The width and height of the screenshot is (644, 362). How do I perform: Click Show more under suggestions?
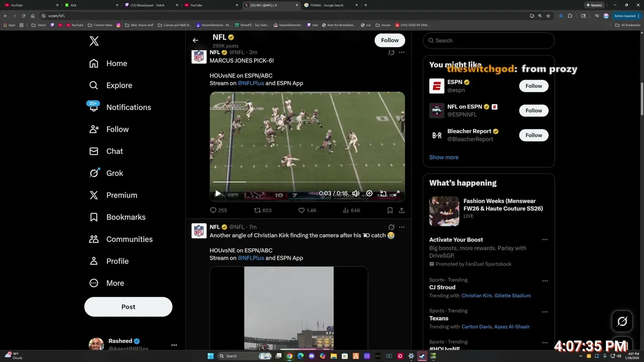click(444, 157)
